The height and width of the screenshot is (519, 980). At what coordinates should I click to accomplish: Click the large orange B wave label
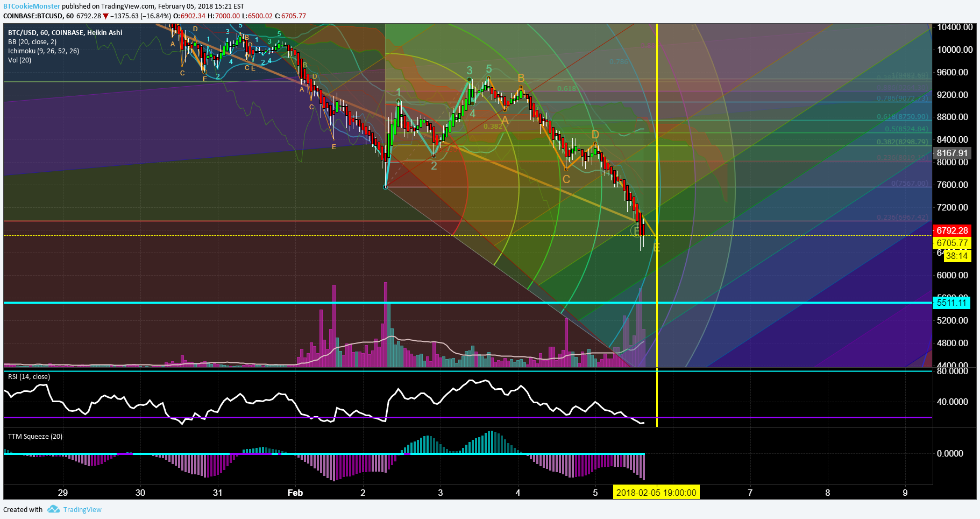[x=521, y=78]
